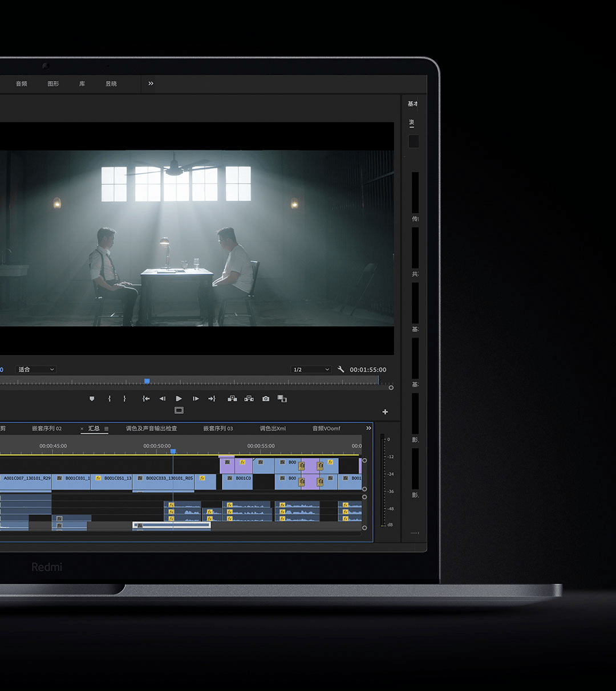
Task: Open the 1/2 playback resolution dropdown
Action: [x=311, y=369]
